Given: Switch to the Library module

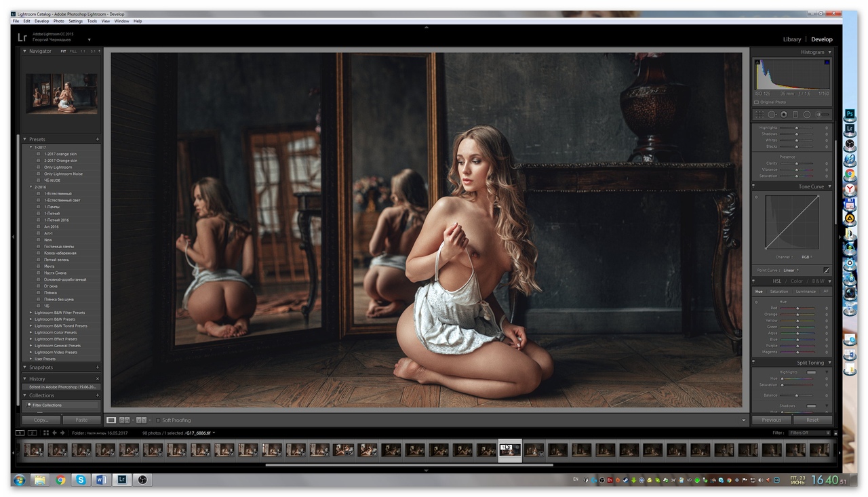Looking at the screenshot, I should point(791,39).
